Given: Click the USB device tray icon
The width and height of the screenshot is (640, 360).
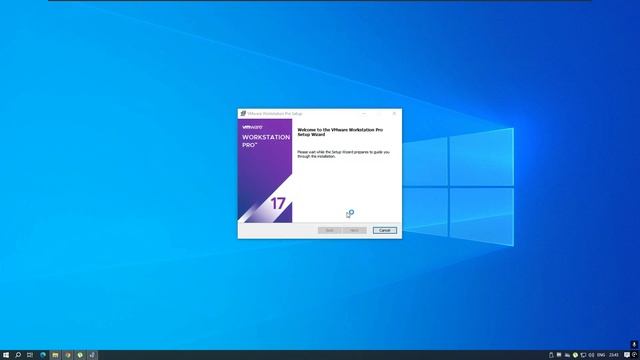Looking at the screenshot, I should (x=551, y=355).
